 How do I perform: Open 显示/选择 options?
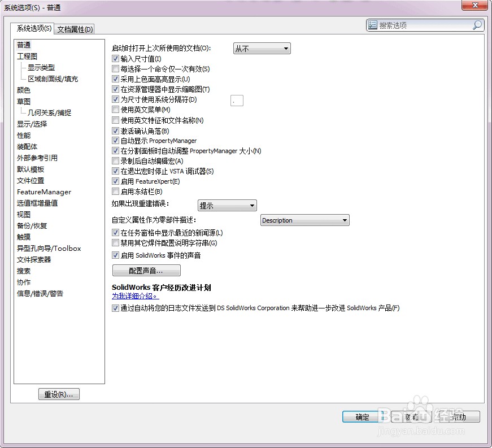[x=32, y=124]
